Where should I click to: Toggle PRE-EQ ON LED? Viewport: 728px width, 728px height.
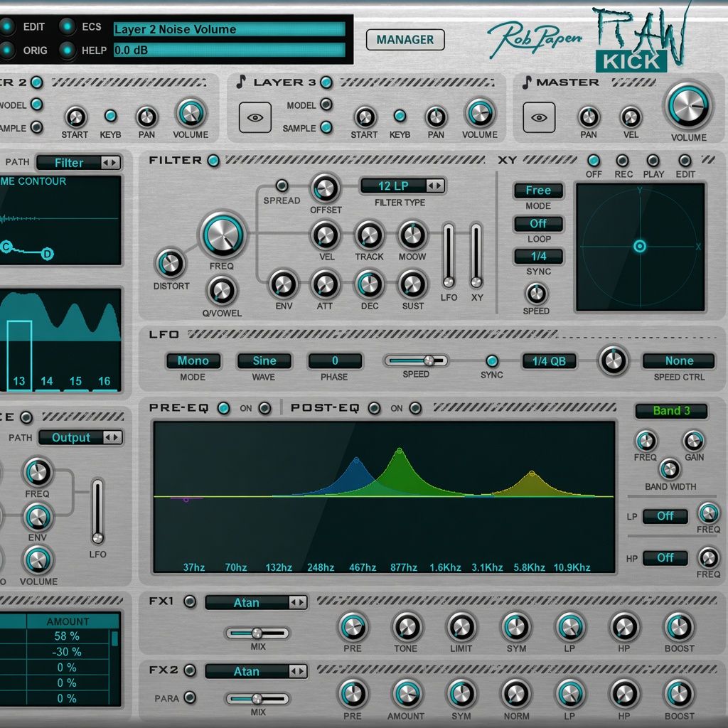(264, 408)
